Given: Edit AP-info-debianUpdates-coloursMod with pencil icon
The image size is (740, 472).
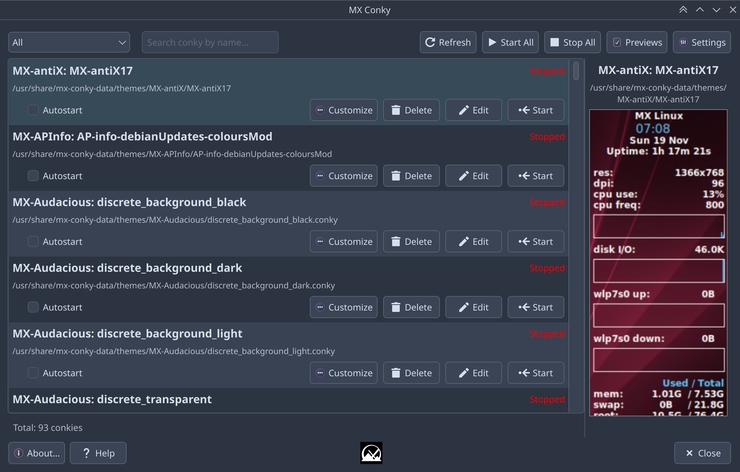Looking at the screenshot, I should 473,176.
